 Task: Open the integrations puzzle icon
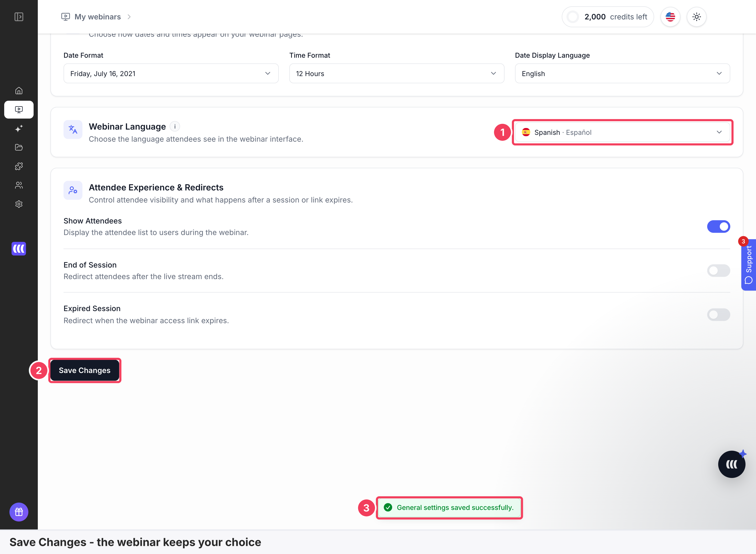point(19,166)
